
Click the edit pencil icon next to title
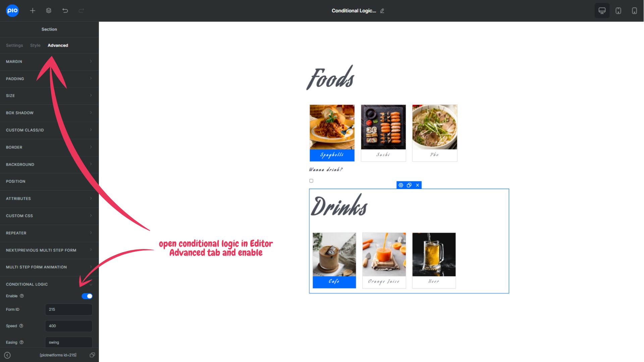pos(382,11)
